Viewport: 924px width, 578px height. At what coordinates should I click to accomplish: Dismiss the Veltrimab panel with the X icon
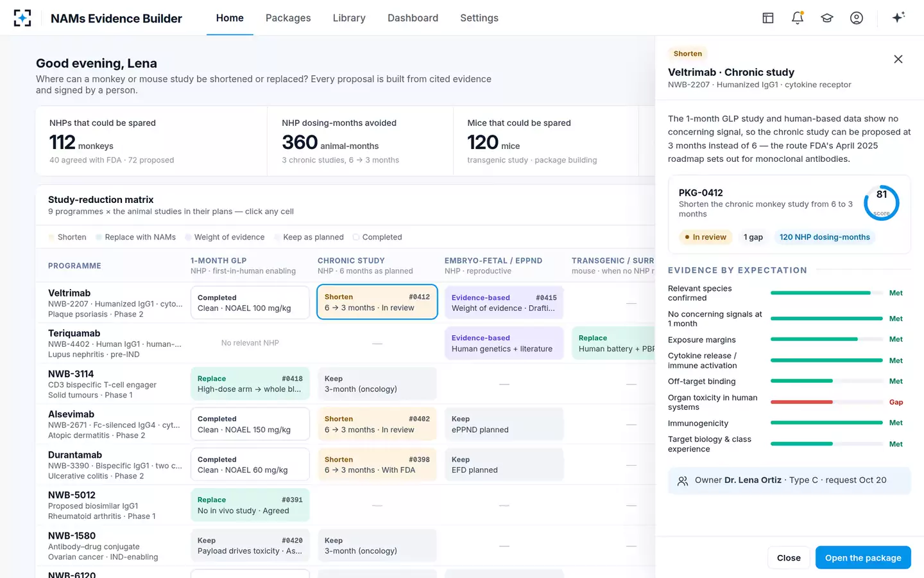[x=898, y=59]
